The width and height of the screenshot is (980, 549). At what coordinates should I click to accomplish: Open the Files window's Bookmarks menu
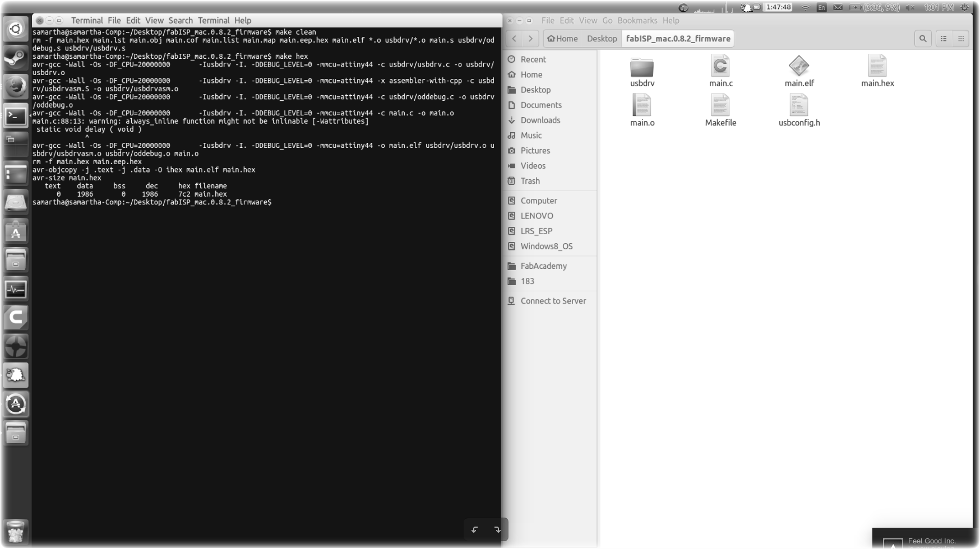(x=637, y=20)
